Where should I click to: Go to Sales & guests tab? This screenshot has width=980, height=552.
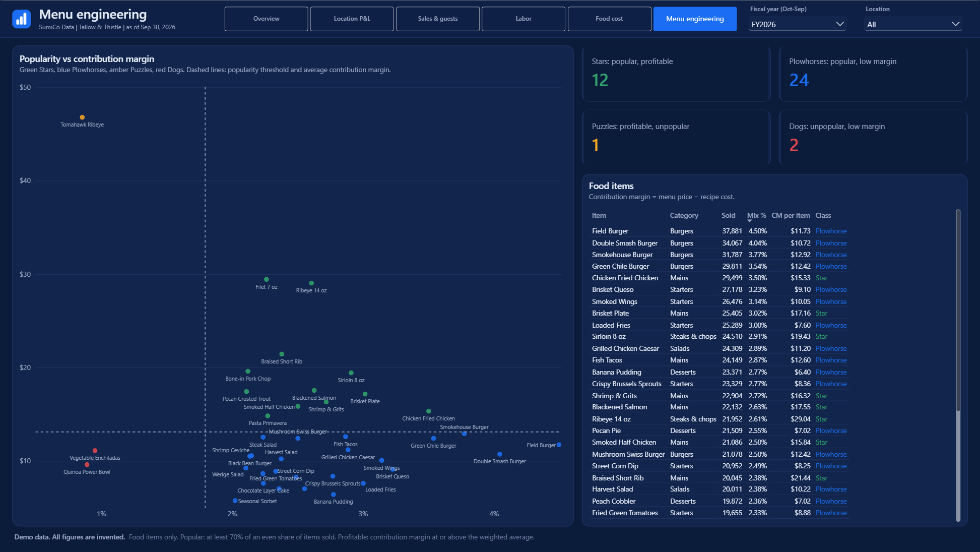pos(438,19)
